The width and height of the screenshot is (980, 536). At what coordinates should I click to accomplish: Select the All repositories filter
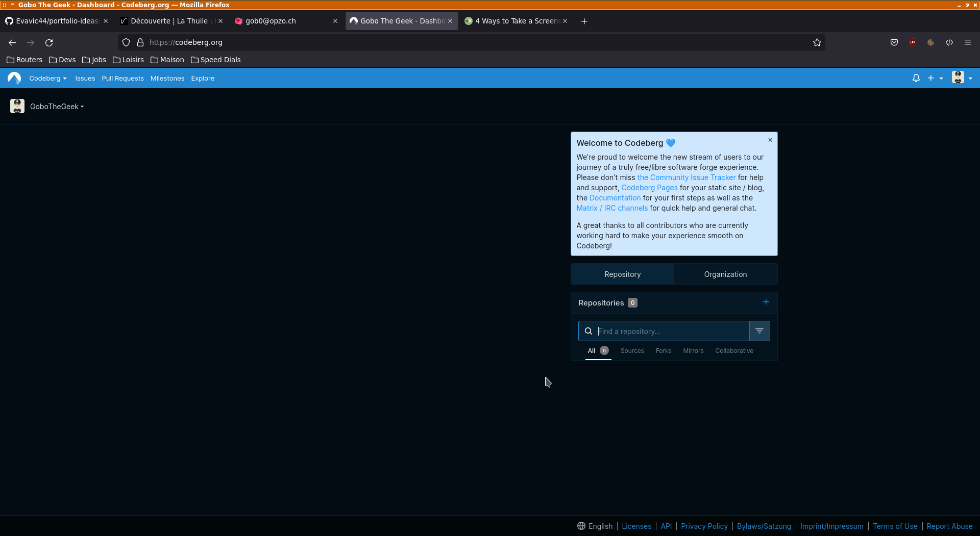pyautogui.click(x=598, y=351)
